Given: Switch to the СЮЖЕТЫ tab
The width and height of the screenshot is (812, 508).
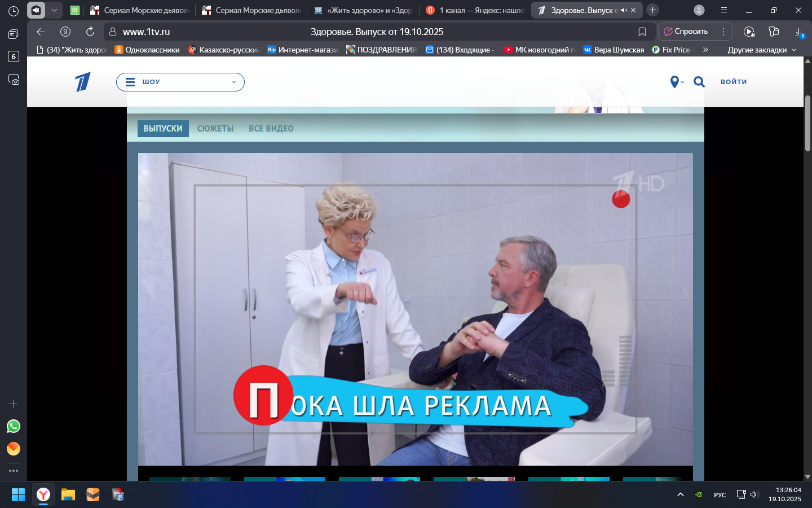Looking at the screenshot, I should click(215, 129).
